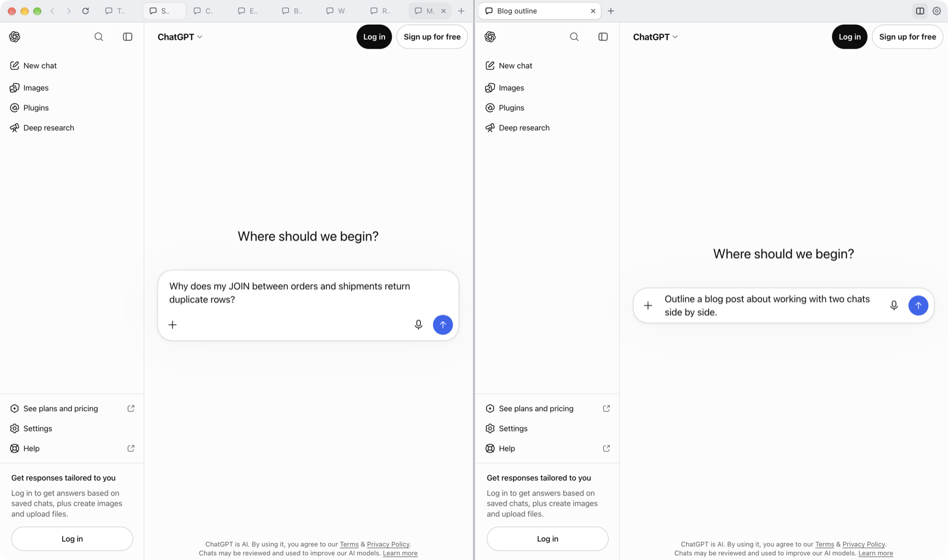This screenshot has height=560, width=948.
Task: Click Sign up for free in the right pane
Action: [907, 37]
